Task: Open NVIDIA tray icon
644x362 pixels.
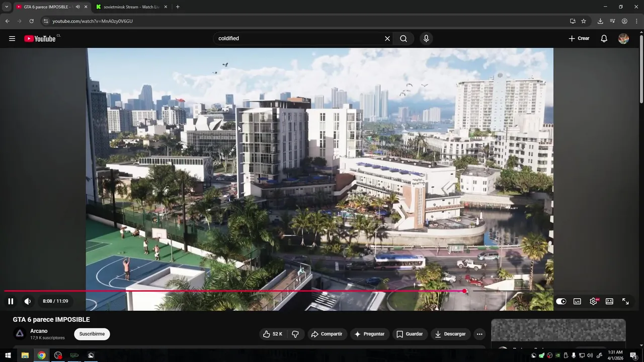Action: pos(557,355)
